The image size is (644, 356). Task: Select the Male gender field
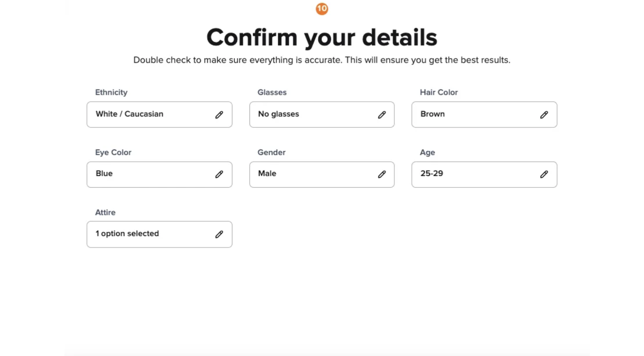[322, 174]
